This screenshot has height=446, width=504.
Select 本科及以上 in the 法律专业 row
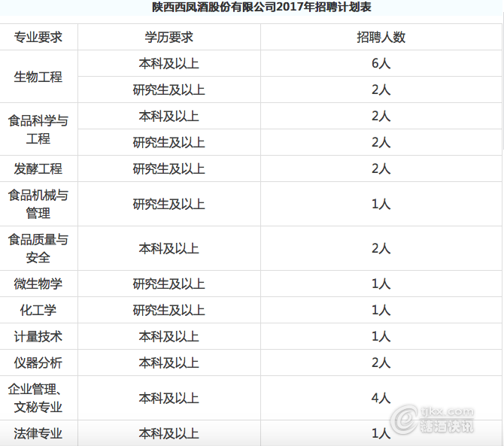[169, 433]
